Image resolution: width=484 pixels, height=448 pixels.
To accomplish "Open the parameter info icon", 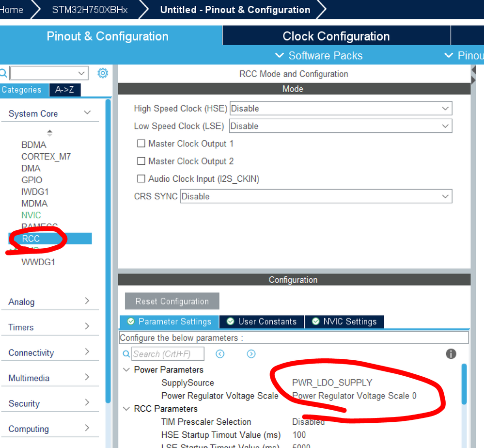I will click(451, 354).
